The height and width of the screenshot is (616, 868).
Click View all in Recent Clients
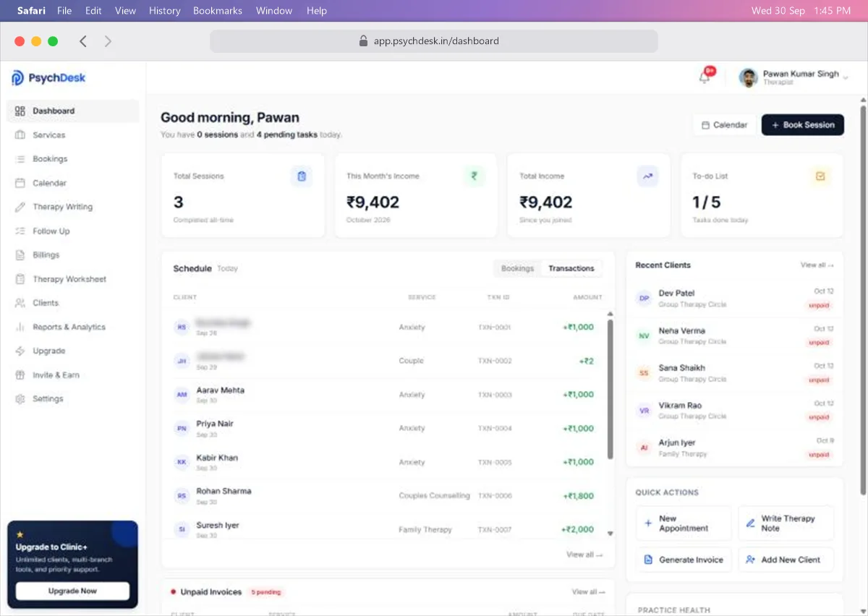tap(817, 265)
